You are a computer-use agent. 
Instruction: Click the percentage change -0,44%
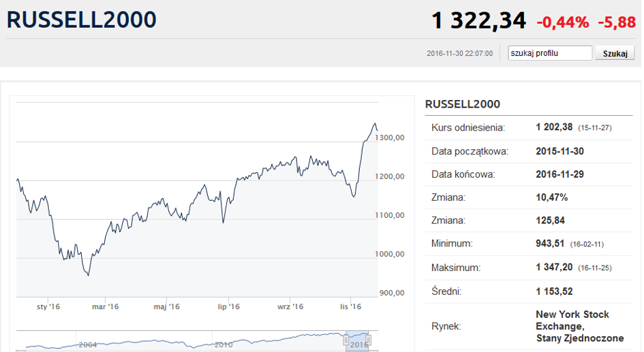(x=563, y=22)
